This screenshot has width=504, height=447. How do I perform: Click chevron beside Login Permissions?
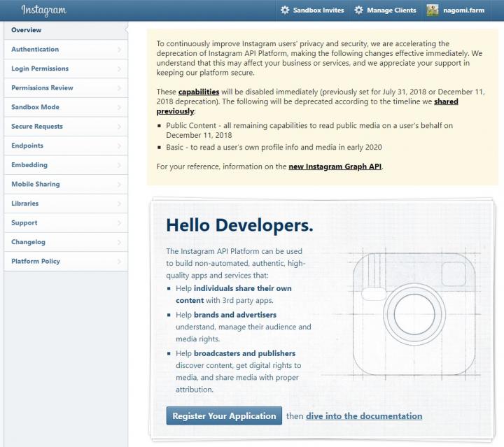tap(120, 69)
